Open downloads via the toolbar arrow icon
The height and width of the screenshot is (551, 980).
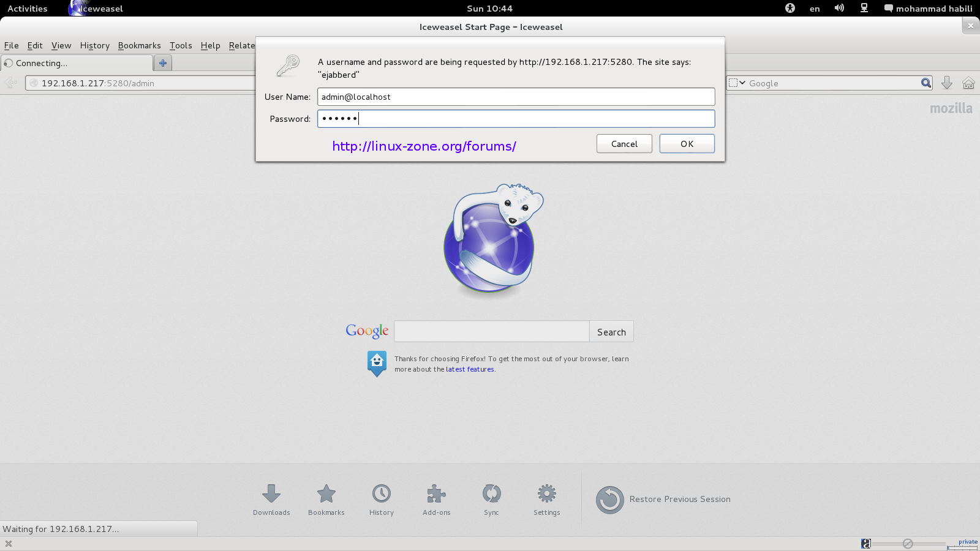click(946, 83)
